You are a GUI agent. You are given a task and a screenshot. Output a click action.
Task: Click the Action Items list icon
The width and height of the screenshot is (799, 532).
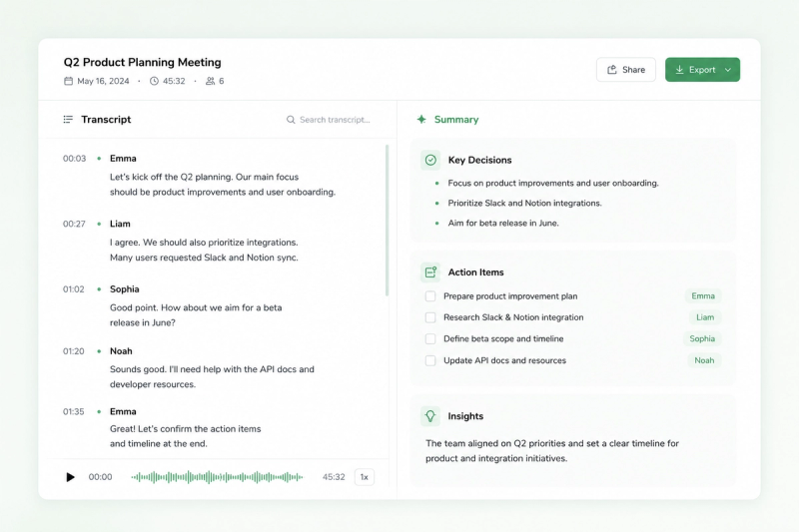430,272
